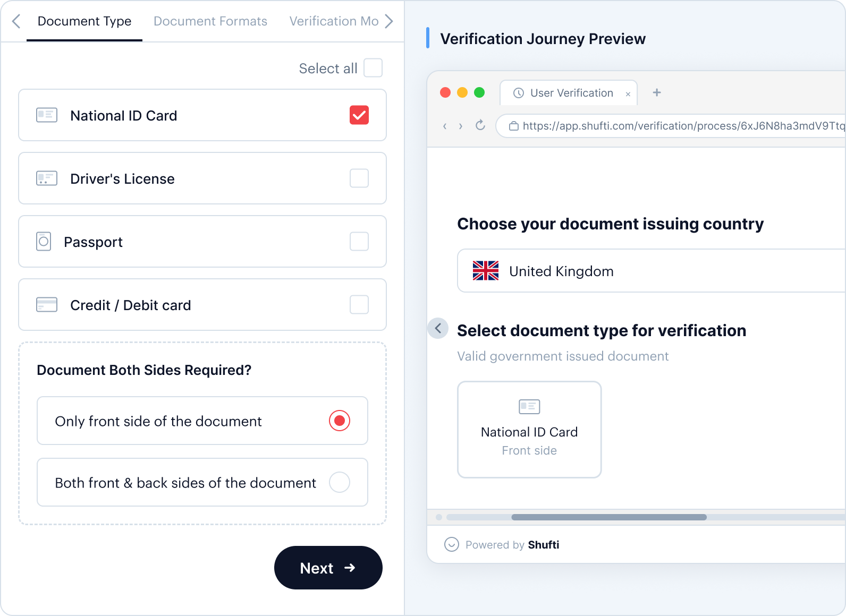The width and height of the screenshot is (846, 616).
Task: Close the User Verification tab
Action: coord(628,94)
